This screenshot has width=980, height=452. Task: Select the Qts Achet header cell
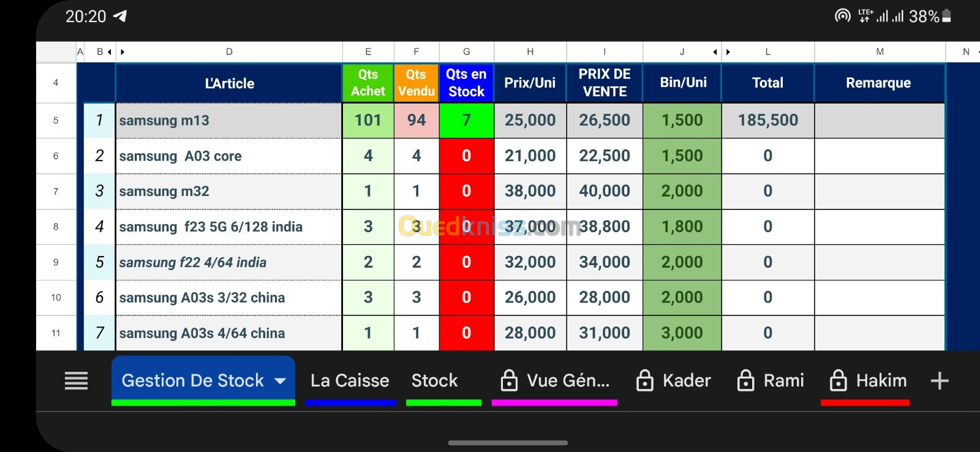click(x=368, y=83)
